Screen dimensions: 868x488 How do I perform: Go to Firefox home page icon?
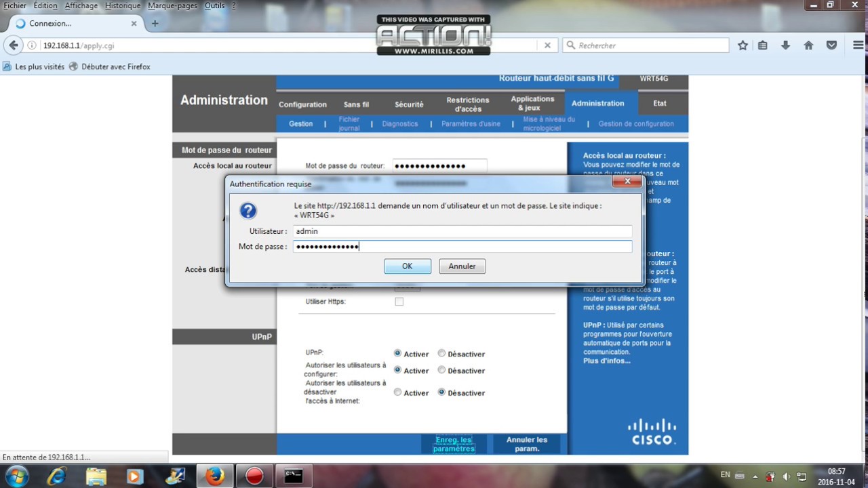point(808,45)
